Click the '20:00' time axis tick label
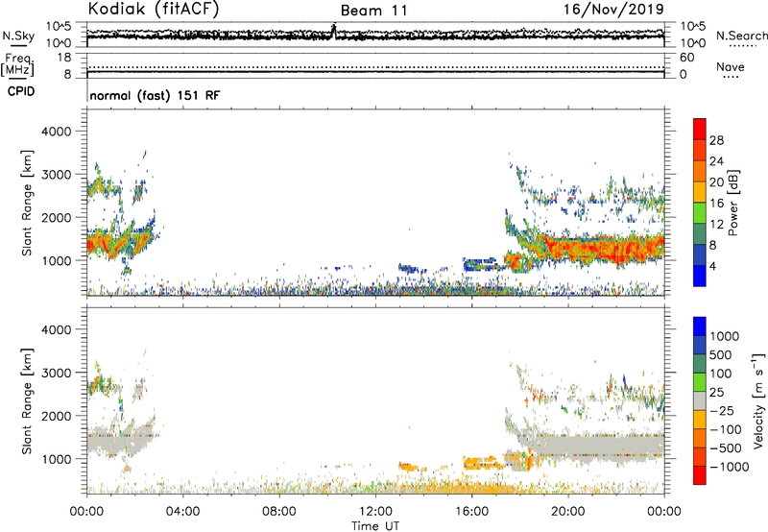The width and height of the screenshot is (768, 532). coord(568,512)
